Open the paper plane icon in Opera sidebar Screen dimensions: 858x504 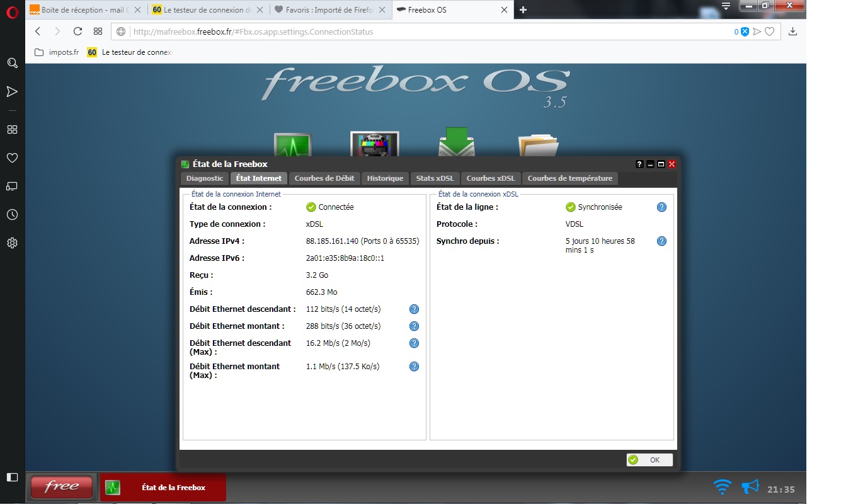(12, 92)
